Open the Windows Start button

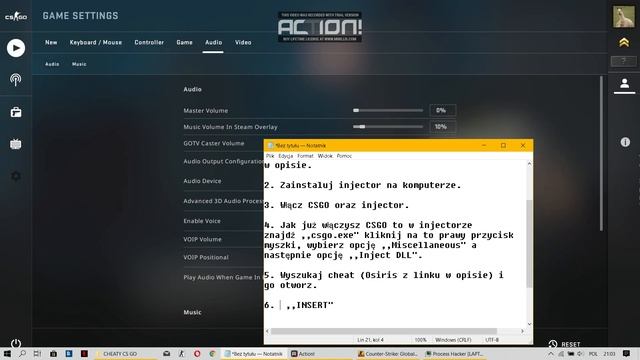point(7,353)
